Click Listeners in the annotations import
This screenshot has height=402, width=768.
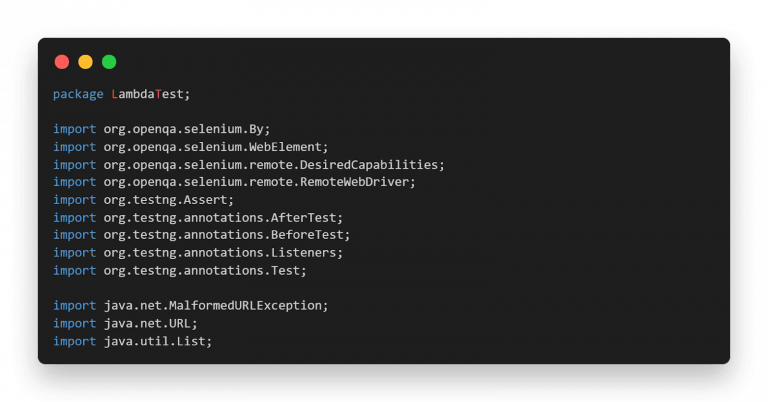[x=303, y=253]
